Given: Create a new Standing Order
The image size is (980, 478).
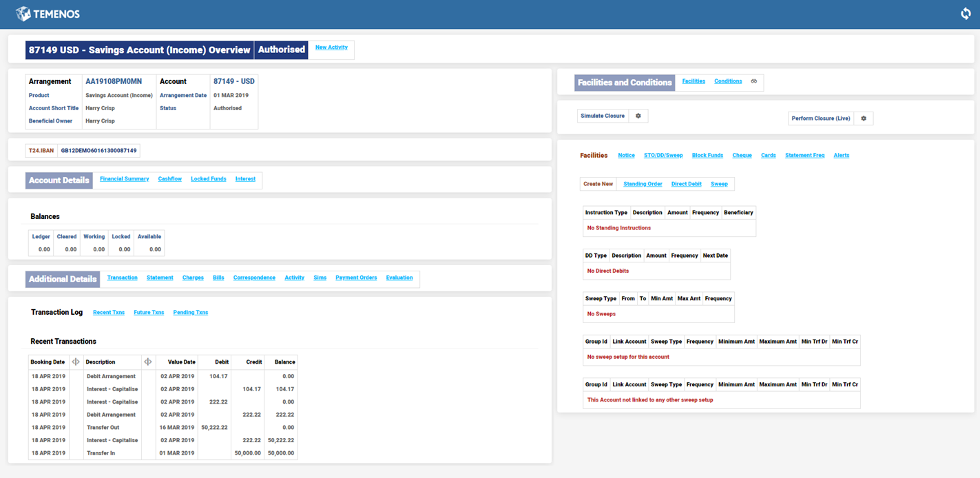Looking at the screenshot, I should coord(643,184).
